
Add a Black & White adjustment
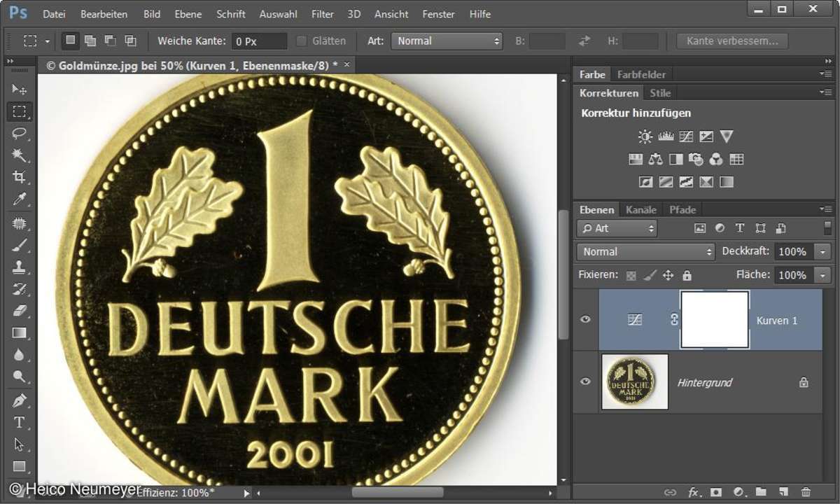coord(676,160)
